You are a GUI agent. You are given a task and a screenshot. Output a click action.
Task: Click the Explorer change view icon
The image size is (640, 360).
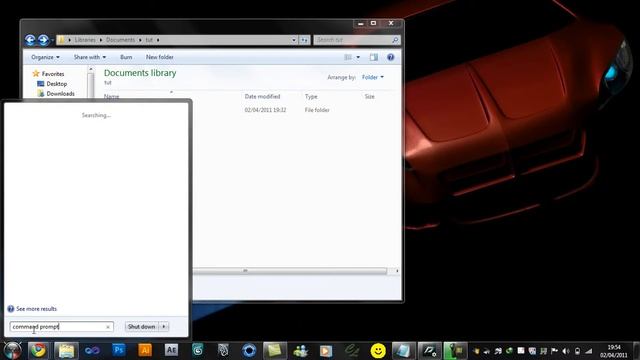[348, 57]
